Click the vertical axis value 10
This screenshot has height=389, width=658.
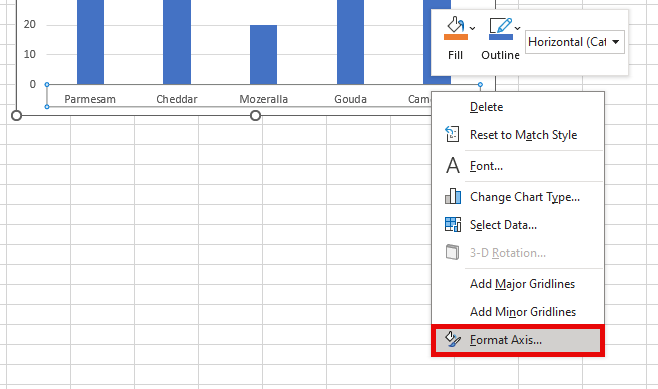coord(30,54)
